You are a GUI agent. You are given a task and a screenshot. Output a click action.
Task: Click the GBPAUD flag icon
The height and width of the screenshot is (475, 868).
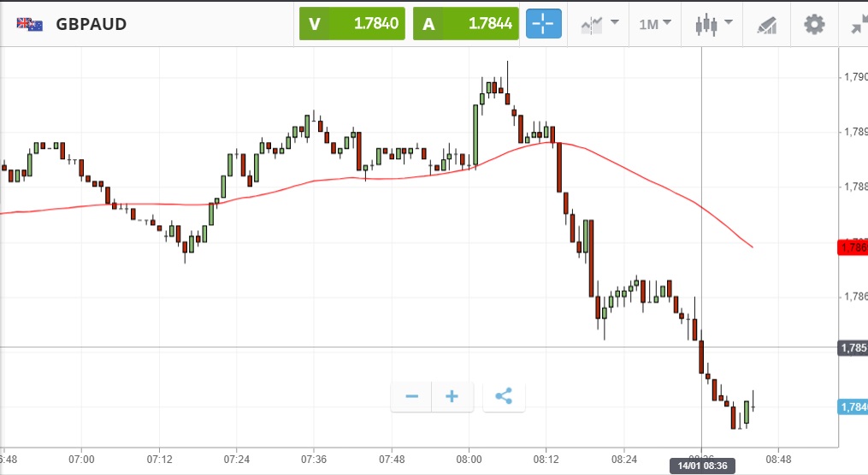(x=30, y=24)
